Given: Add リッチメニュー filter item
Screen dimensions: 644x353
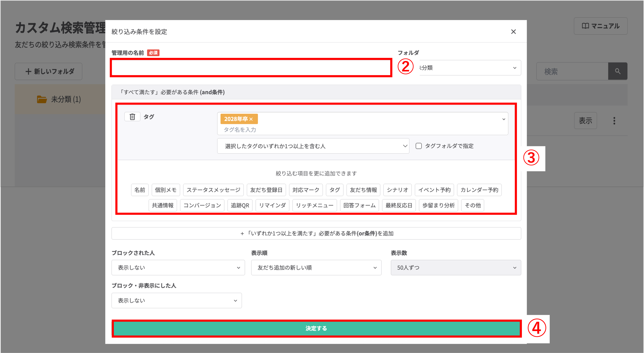Looking at the screenshot, I should [315, 205].
